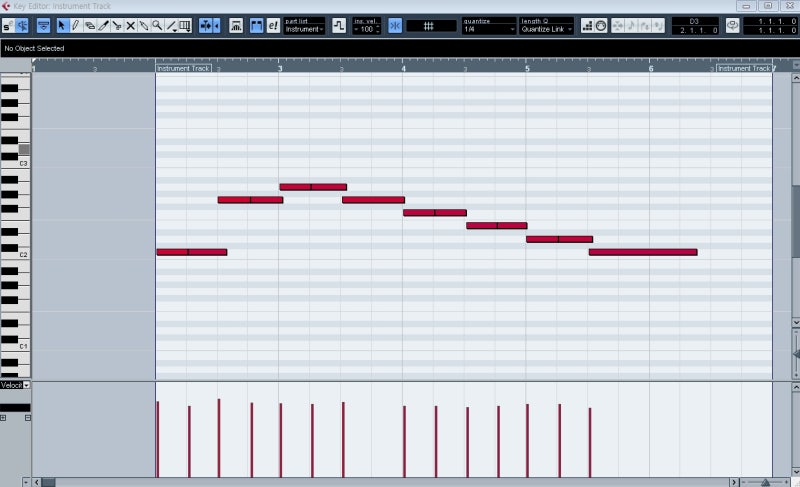Select the Zoom magnifier tool
Screen dimensions: 800x487
coord(158,25)
